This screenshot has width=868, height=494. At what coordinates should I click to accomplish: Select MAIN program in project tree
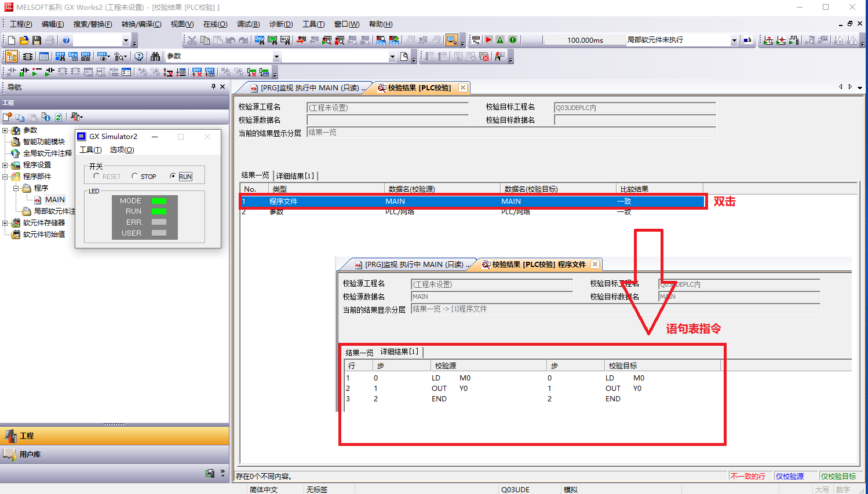pyautogui.click(x=54, y=200)
